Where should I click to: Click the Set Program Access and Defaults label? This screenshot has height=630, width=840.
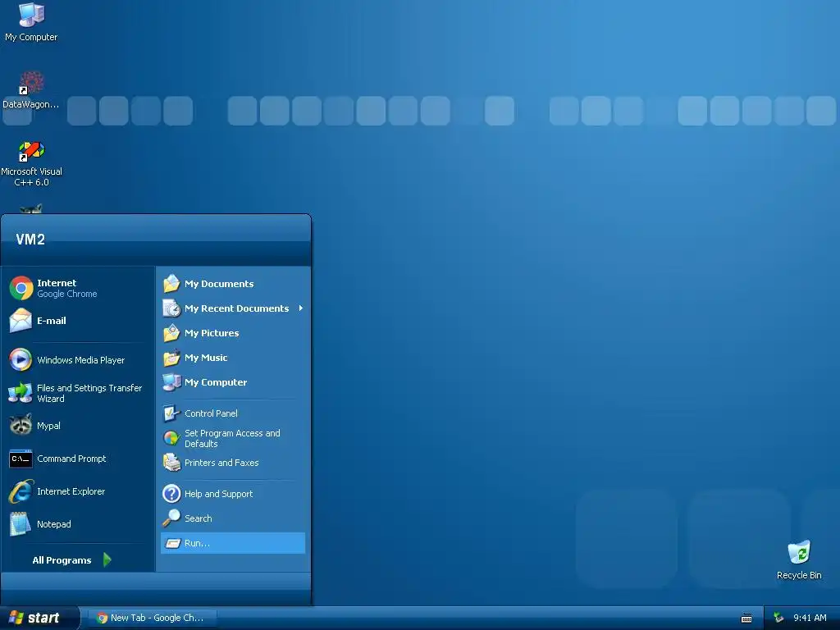click(232, 438)
